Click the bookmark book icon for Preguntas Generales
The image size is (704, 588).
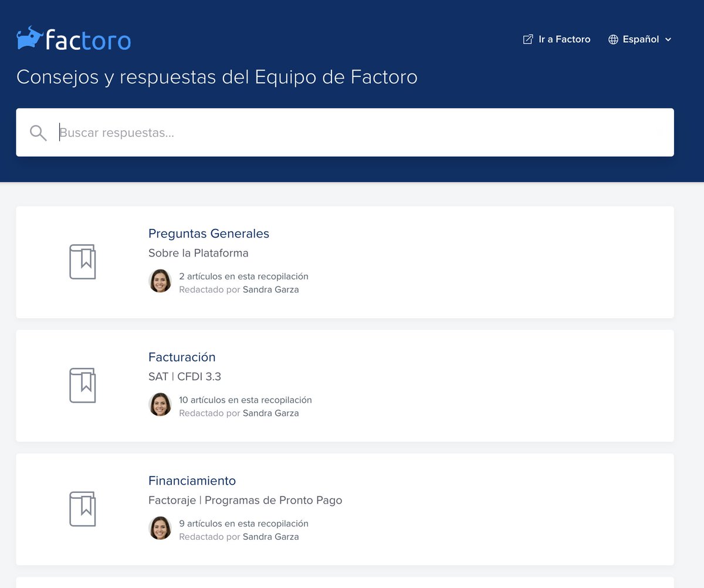[82, 262]
